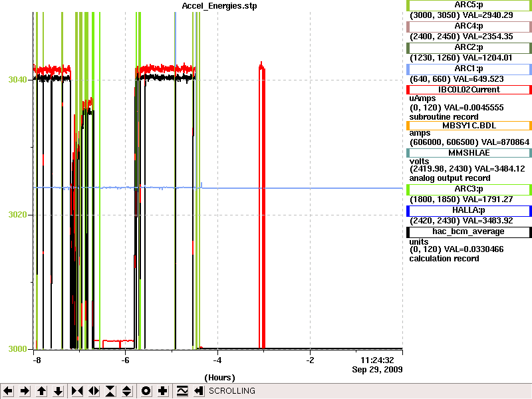Select the ARC2:p channel legend label
Screen dimensions: 532x399
[x=469, y=48]
